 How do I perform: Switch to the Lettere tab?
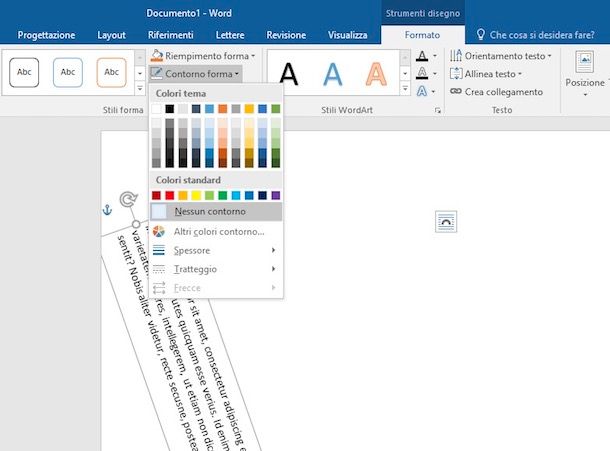(230, 35)
